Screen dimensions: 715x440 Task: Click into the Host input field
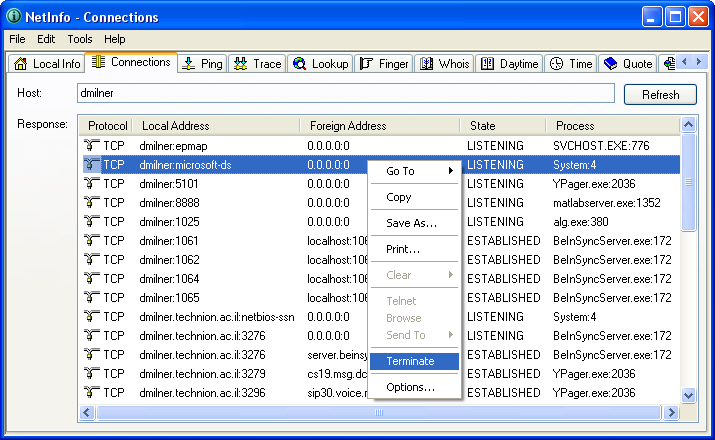click(345, 94)
